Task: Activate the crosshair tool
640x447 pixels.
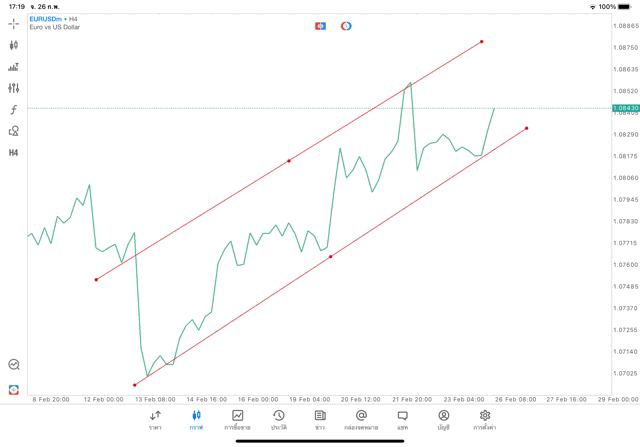Action: [x=14, y=23]
